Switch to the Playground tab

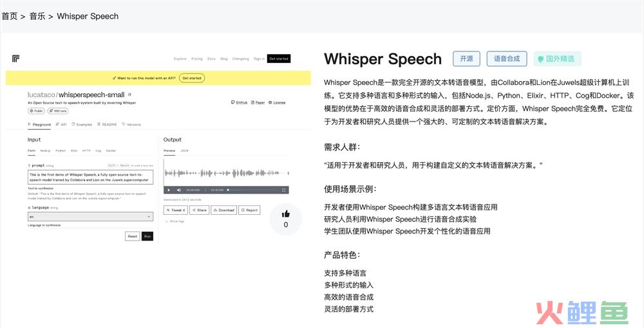pyautogui.click(x=39, y=124)
